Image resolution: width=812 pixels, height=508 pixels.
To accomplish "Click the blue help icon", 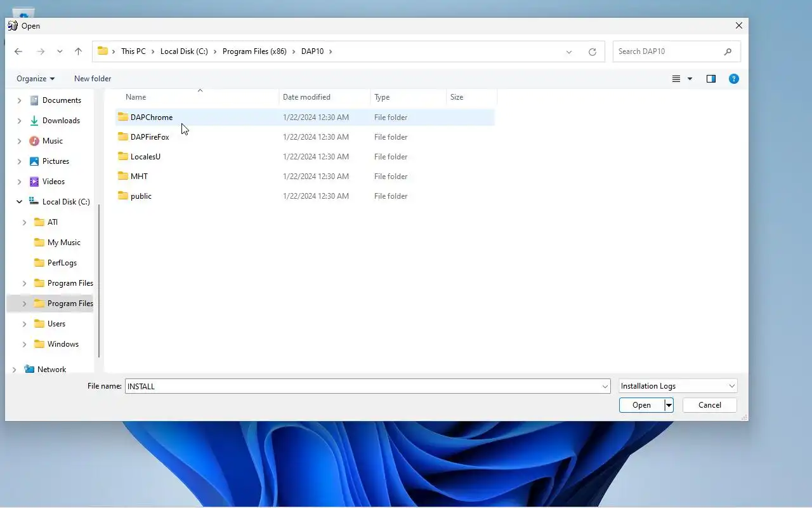I will 734,79.
